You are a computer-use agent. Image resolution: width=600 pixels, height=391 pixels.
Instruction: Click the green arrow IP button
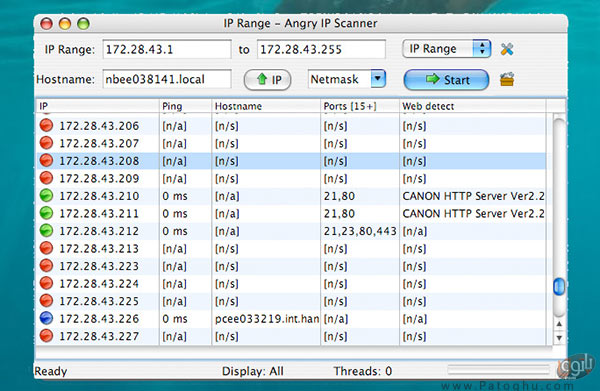pos(267,80)
